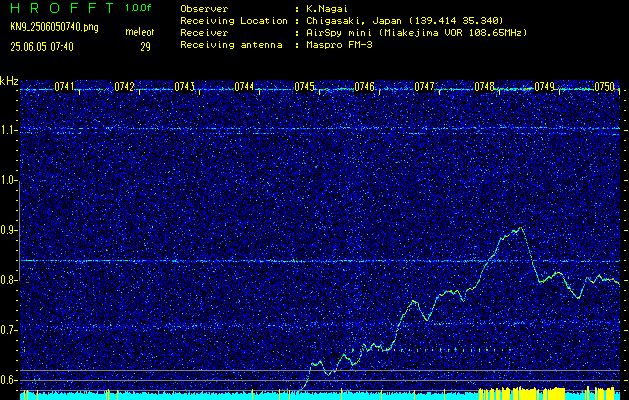Click the Maspro FM-3 antenna entry
The image size is (629, 400).
[339, 45]
